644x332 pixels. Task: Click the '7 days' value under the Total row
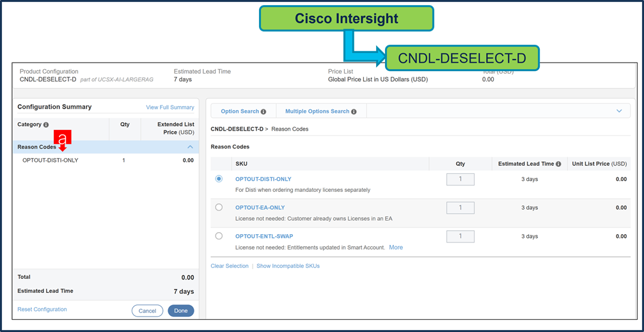(x=184, y=291)
